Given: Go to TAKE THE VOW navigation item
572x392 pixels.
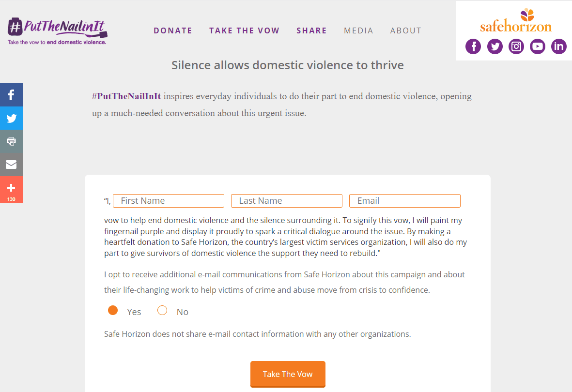Looking at the screenshot, I should tap(245, 30).
